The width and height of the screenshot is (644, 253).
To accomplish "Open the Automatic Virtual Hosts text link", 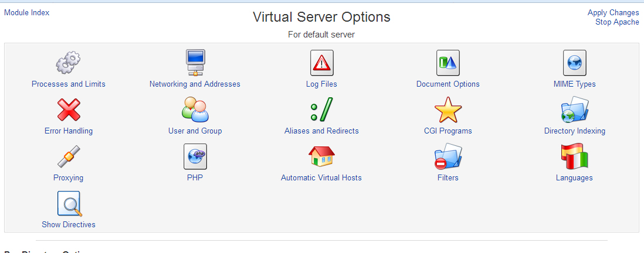I will click(x=321, y=178).
